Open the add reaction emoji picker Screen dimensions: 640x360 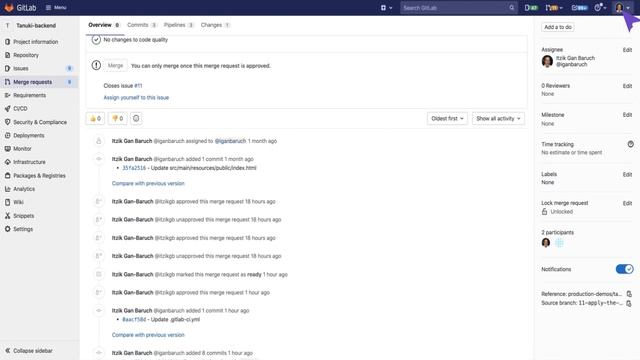(x=136, y=118)
